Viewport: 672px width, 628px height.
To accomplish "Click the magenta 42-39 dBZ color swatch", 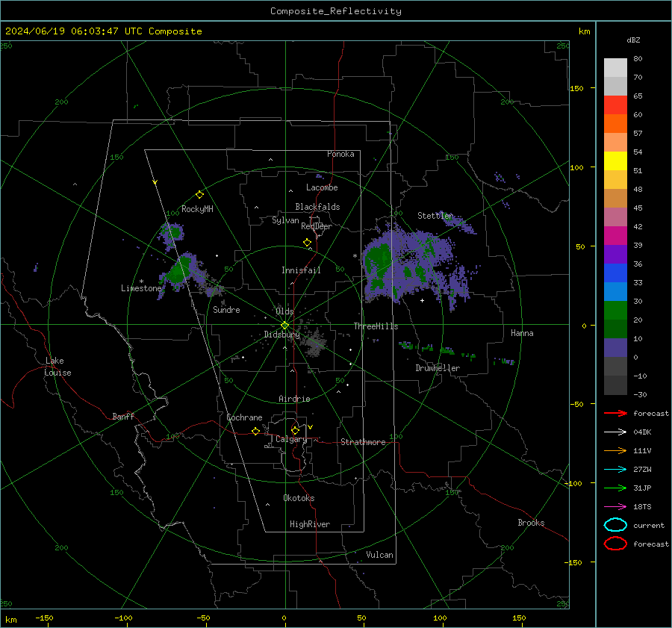I will [x=615, y=236].
